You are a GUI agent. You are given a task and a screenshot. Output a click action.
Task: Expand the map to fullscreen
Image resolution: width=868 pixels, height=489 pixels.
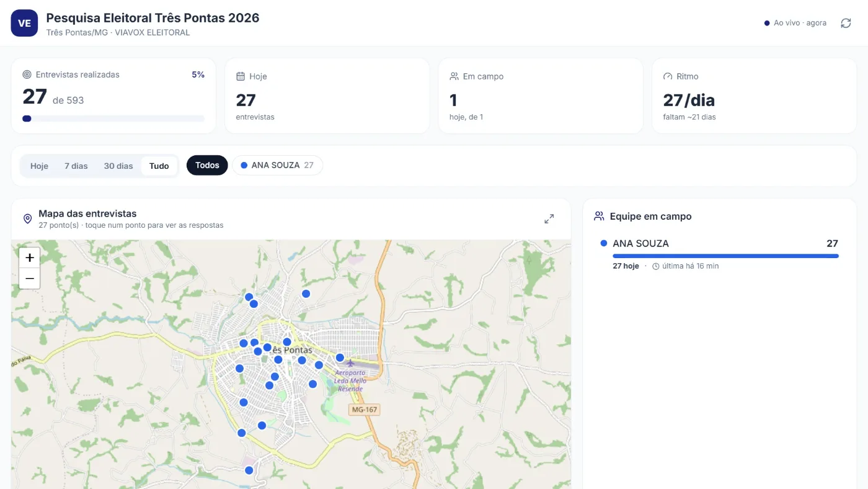click(x=549, y=219)
